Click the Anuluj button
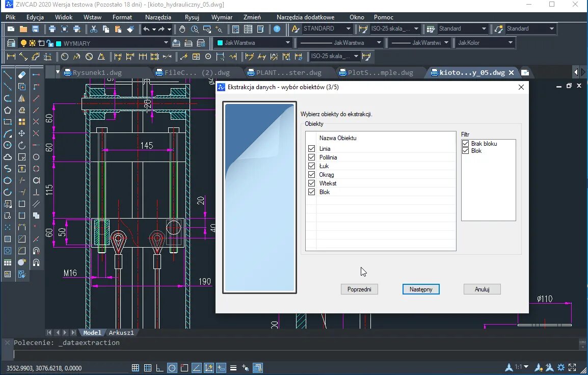Image resolution: width=588 pixels, height=375 pixels. (x=482, y=289)
